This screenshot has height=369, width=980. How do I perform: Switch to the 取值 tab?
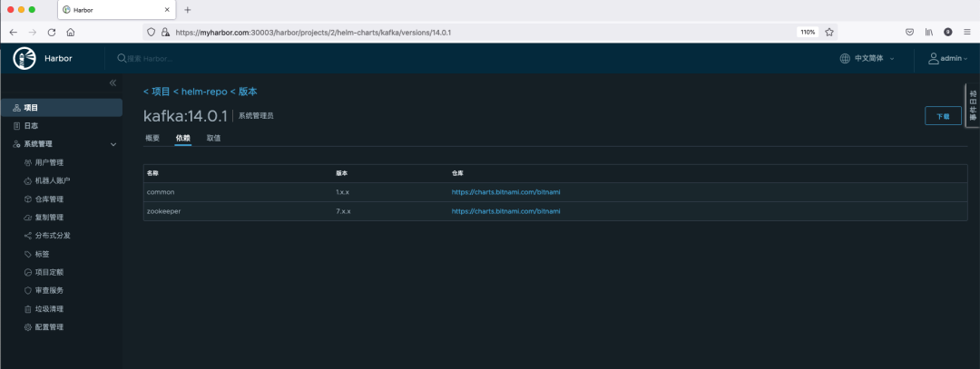click(214, 138)
